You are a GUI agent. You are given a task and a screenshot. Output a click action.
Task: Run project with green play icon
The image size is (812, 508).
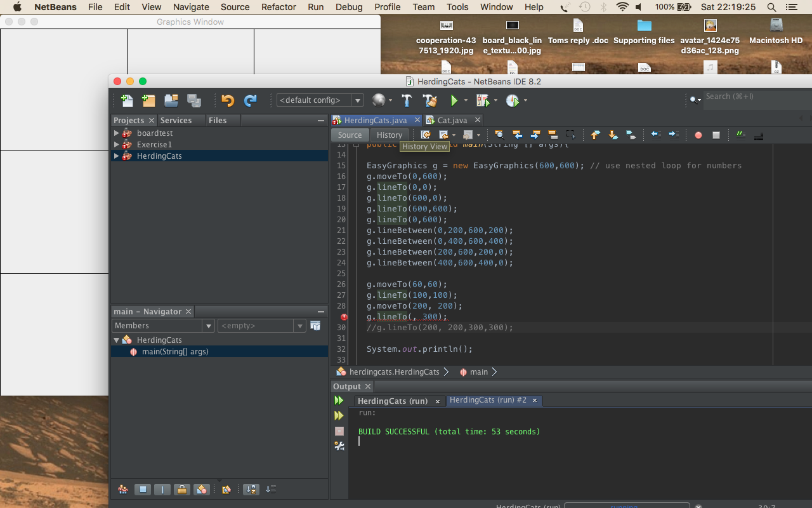(454, 100)
